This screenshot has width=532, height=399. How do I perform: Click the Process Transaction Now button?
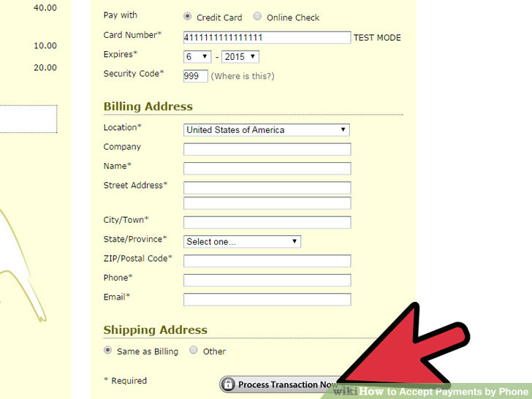[281, 384]
